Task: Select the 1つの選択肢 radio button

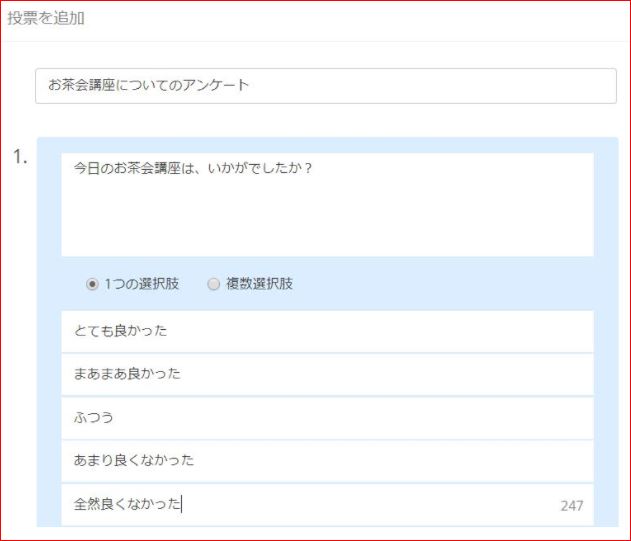Action: click(x=93, y=284)
